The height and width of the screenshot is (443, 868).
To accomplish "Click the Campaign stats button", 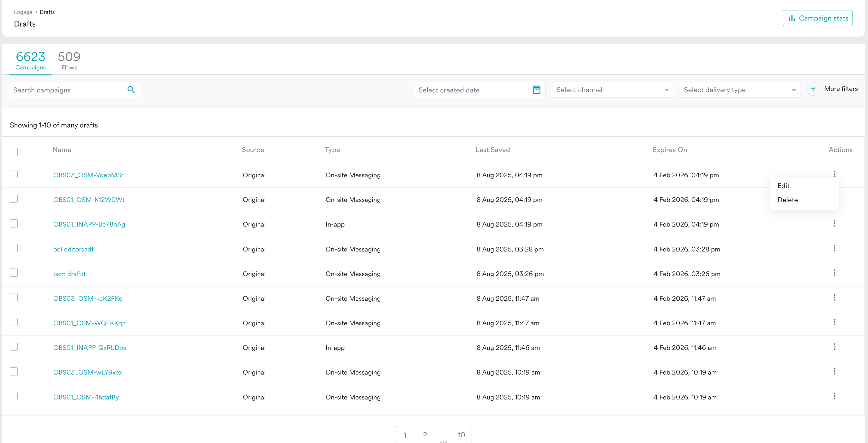I will point(817,18).
